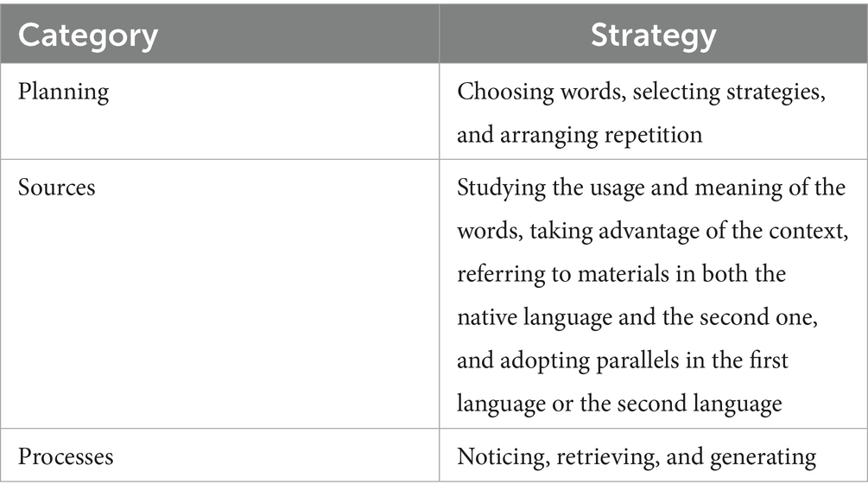The width and height of the screenshot is (868, 497).
Task: Click the line 'language or the second language'
Action: pos(619,401)
